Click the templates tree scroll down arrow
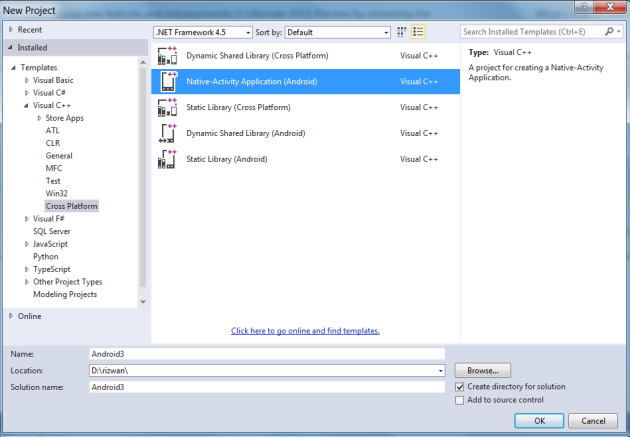 143,302
